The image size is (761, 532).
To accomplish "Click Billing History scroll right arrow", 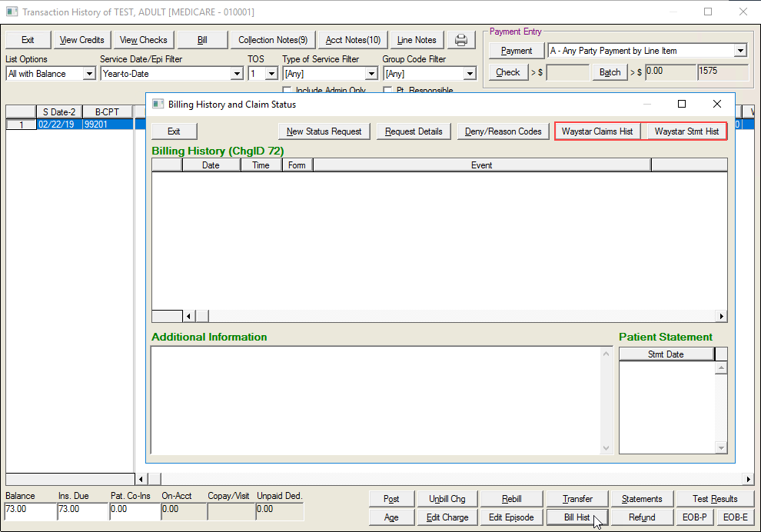I will tap(722, 317).
